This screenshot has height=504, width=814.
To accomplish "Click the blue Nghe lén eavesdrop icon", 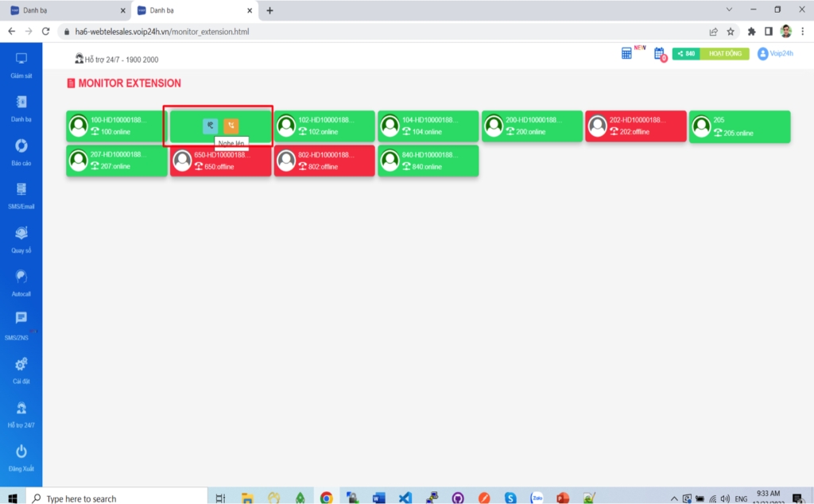I will [210, 126].
